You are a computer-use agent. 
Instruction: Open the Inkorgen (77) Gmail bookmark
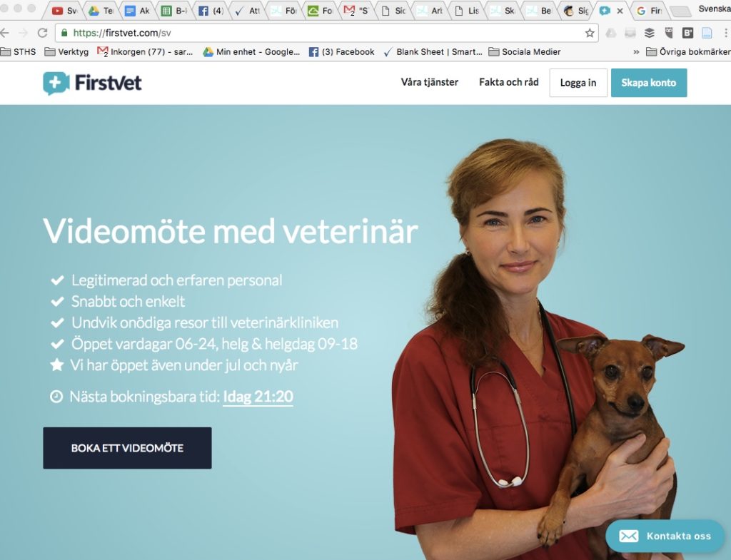point(145,51)
